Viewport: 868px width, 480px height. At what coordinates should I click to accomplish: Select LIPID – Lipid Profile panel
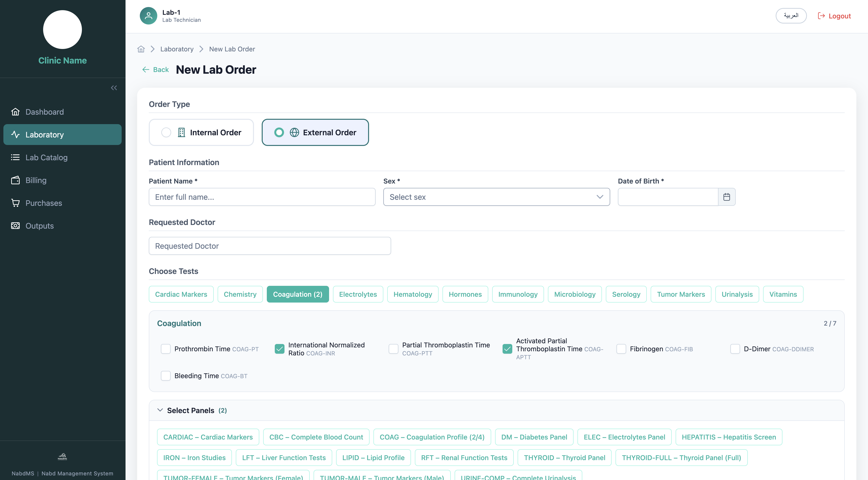pyautogui.click(x=373, y=457)
